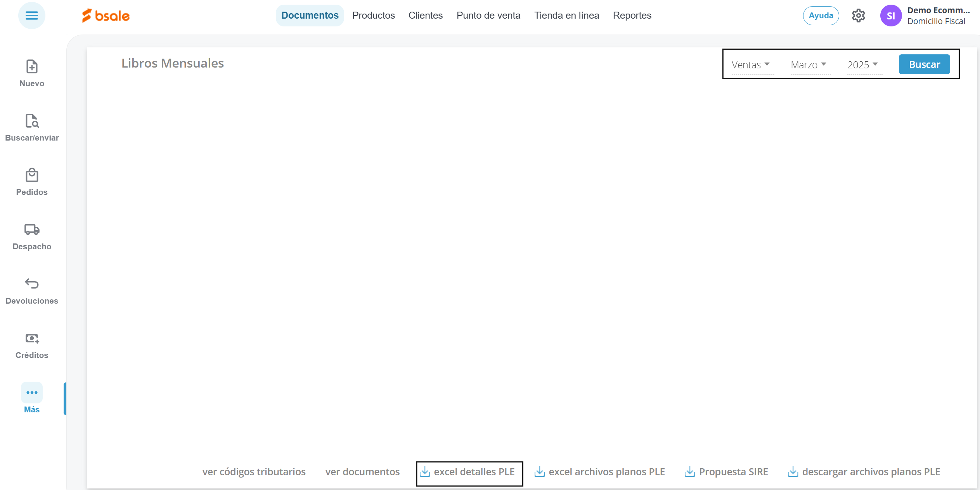This screenshot has height=490, width=980.
Task: Click the Ayuda help button
Action: (x=821, y=16)
